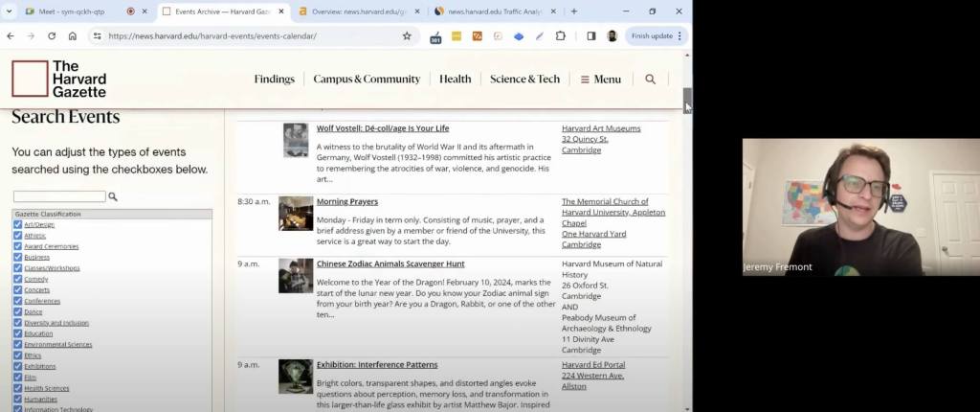
Task: Open the Morning Prayers event link
Action: coord(346,201)
